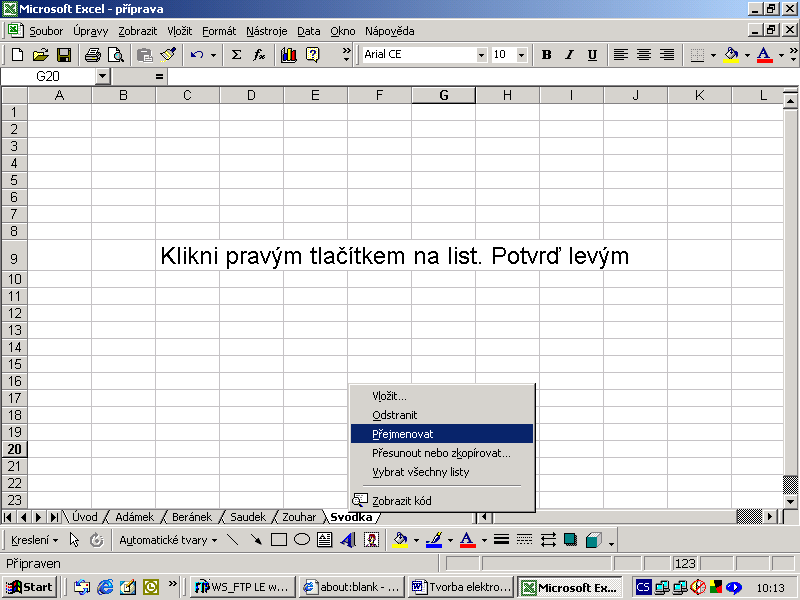The width and height of the screenshot is (800, 600).
Task: Apply line color from the drawing toolbar
Action: coord(434,540)
